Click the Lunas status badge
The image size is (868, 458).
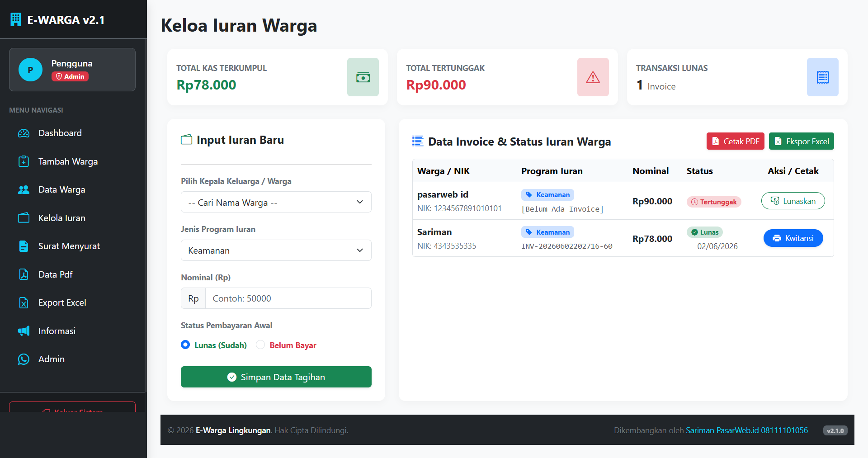[705, 232]
